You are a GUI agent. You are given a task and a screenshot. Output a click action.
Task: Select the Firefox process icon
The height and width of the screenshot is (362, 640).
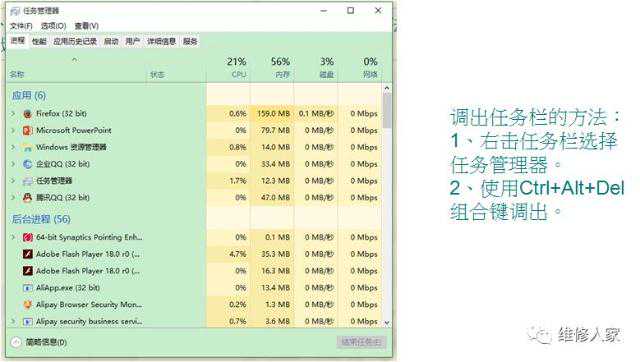(27, 114)
